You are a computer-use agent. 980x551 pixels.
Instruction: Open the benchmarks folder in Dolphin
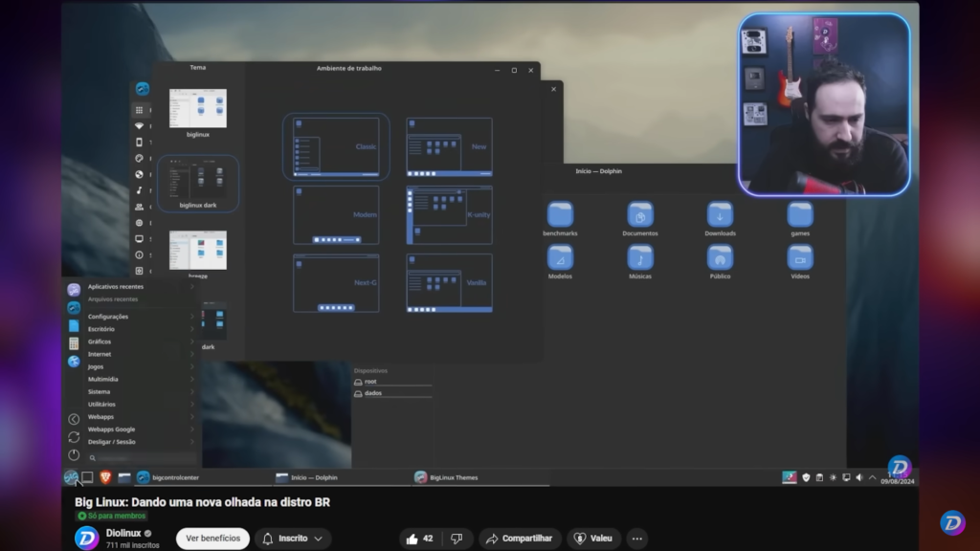(x=560, y=219)
